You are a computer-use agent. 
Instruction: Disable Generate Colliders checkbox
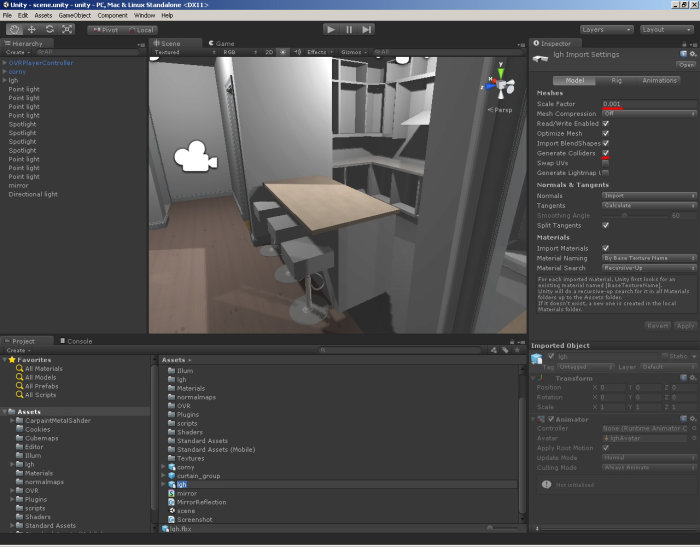[605, 153]
